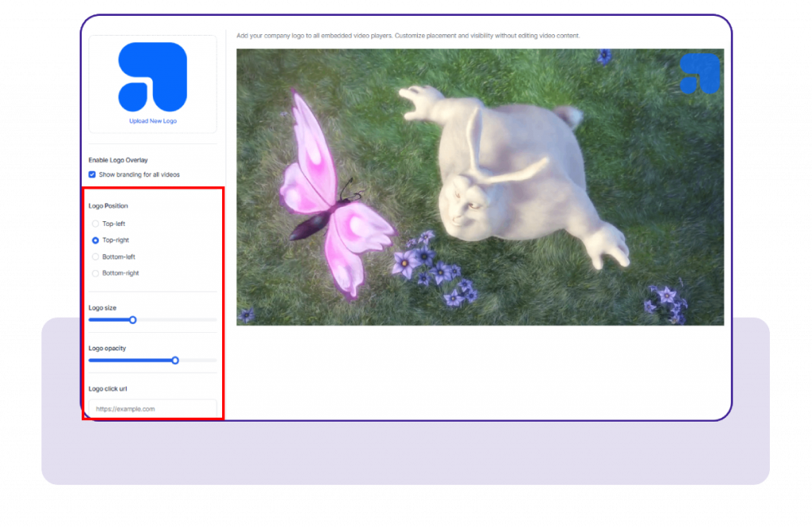812x527 pixels.
Task: Click the Enable Logo Overlay heading
Action: coord(118,160)
